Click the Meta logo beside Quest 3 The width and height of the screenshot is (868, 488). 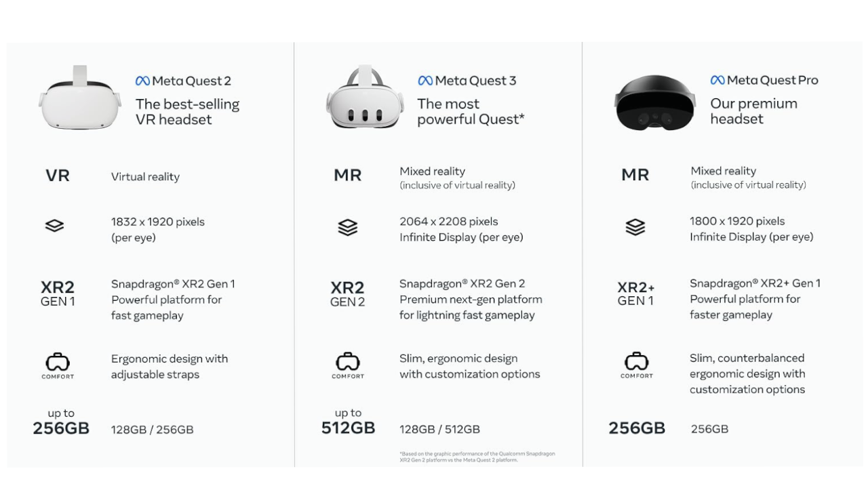point(425,81)
